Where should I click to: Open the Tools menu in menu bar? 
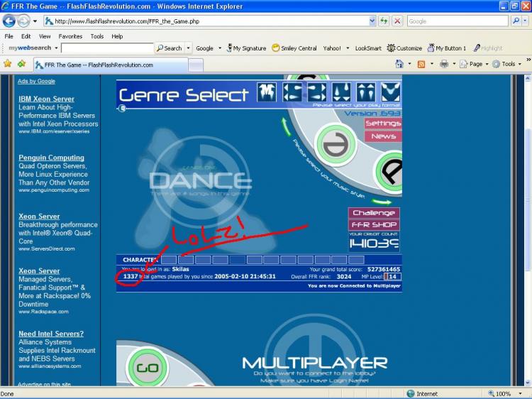point(97,36)
